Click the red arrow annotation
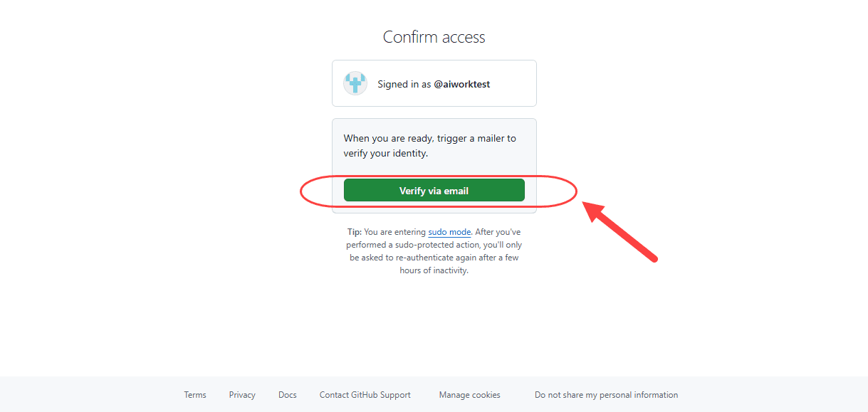Image resolution: width=868 pixels, height=412 pixels. (x=620, y=231)
